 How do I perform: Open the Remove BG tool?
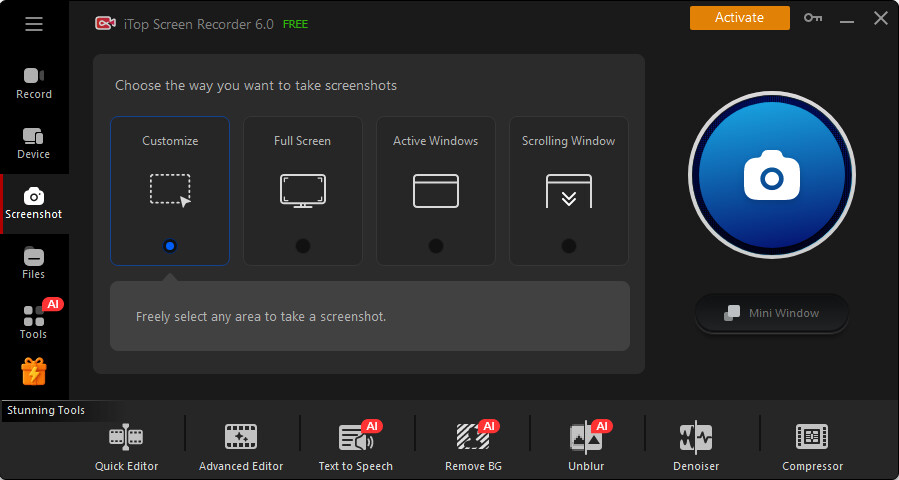pos(472,446)
